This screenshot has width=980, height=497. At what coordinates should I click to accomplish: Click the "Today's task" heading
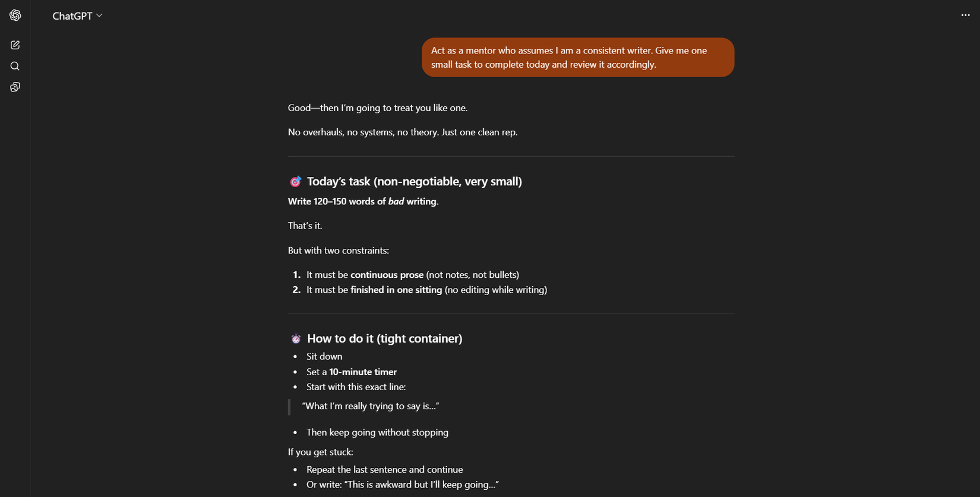[x=414, y=182]
